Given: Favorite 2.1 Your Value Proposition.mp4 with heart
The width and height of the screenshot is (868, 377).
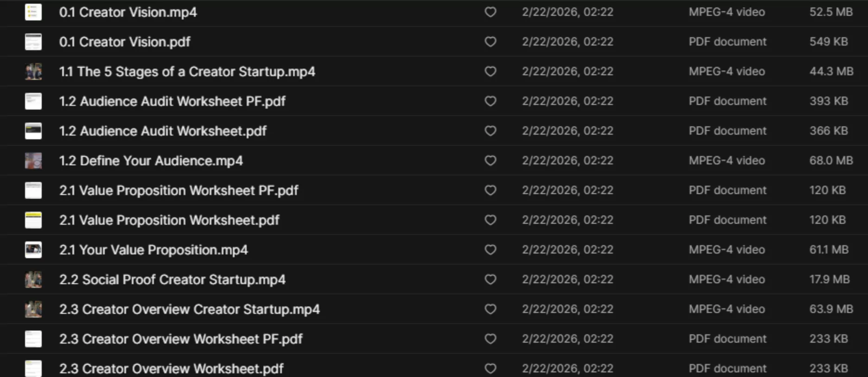Looking at the screenshot, I should click(x=490, y=250).
